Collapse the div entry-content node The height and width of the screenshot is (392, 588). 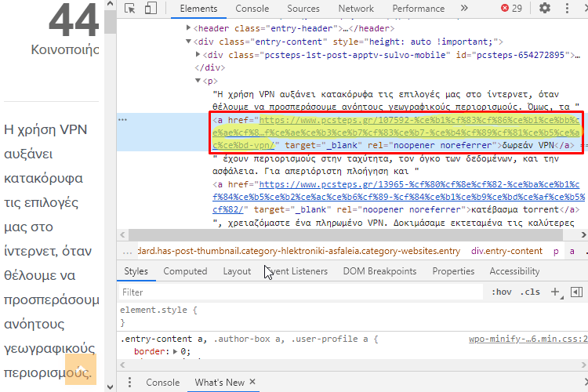pyautogui.click(x=189, y=42)
